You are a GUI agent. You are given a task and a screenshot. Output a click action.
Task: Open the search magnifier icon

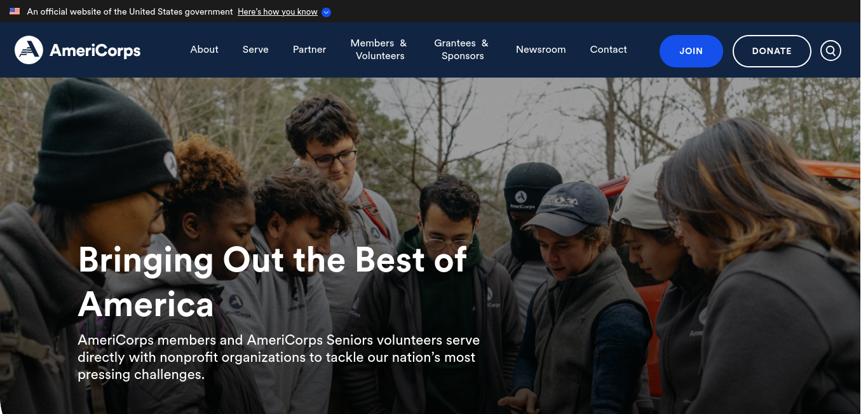(831, 50)
